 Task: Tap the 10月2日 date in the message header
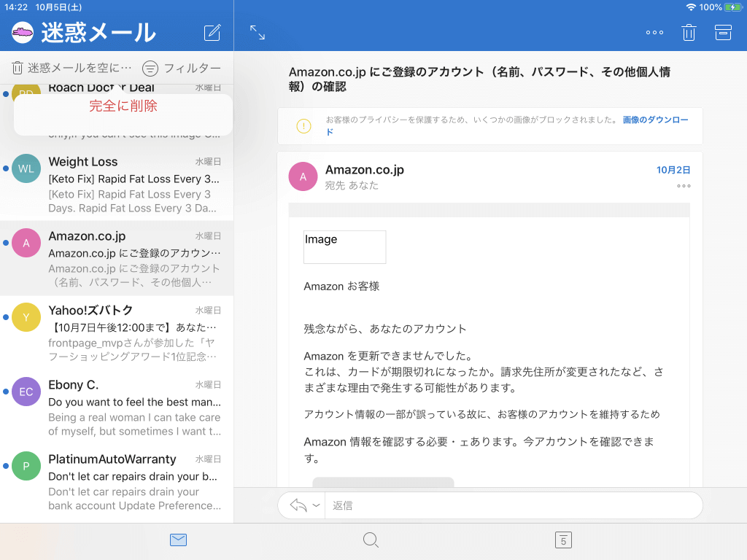673,170
